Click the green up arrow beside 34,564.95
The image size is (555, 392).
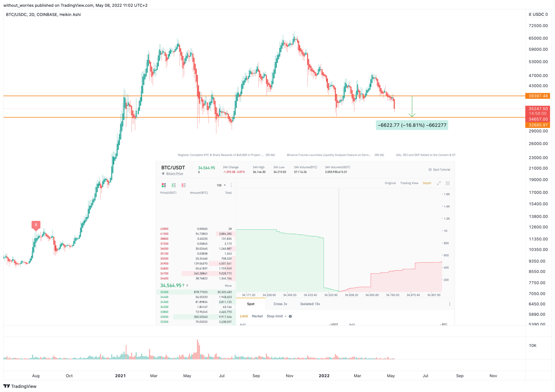coord(183,286)
